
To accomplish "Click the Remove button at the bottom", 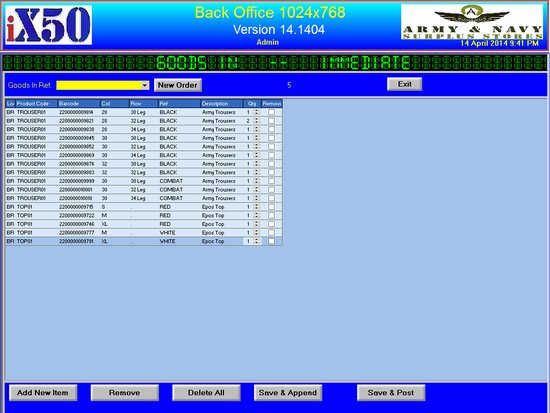I will (125, 393).
